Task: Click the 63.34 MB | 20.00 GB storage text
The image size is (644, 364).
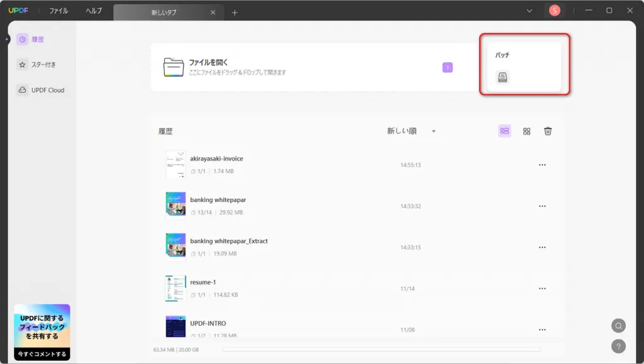Action: click(176, 350)
